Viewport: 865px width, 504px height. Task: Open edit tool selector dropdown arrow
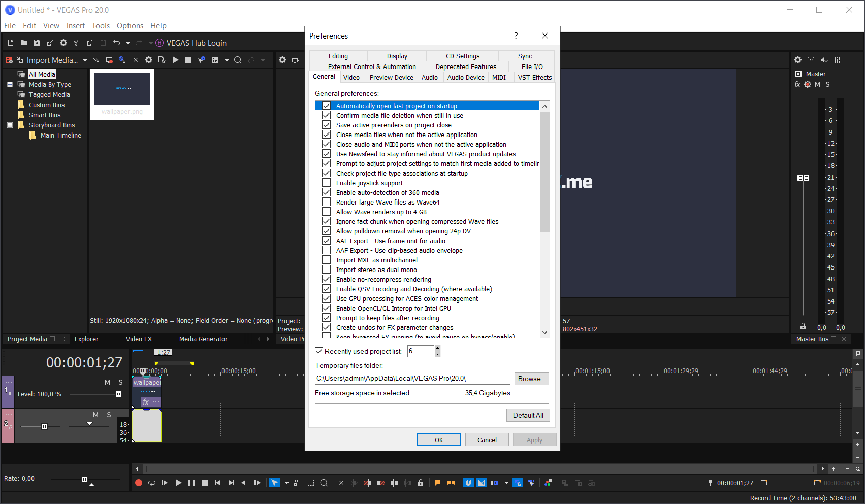[x=286, y=483]
